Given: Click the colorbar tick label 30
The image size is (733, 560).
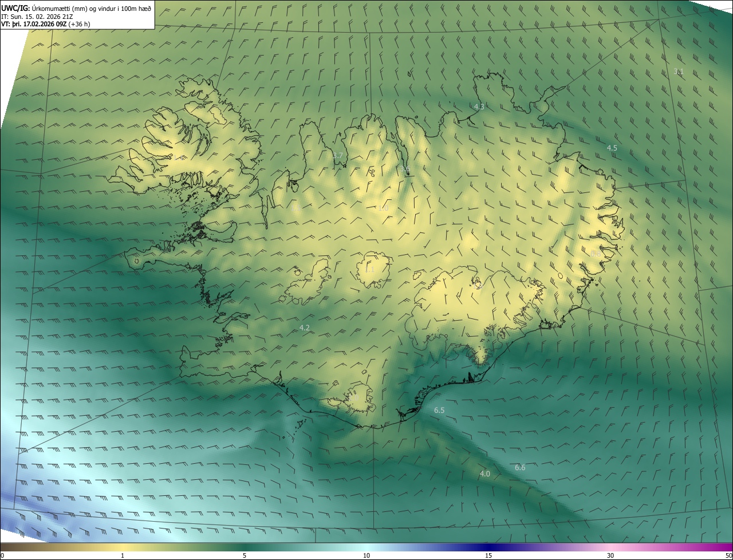Looking at the screenshot, I should pyautogui.click(x=610, y=555).
